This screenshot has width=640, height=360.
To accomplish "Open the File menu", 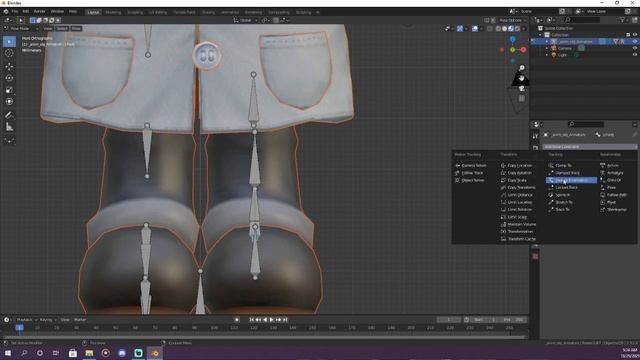I will click(15, 11).
